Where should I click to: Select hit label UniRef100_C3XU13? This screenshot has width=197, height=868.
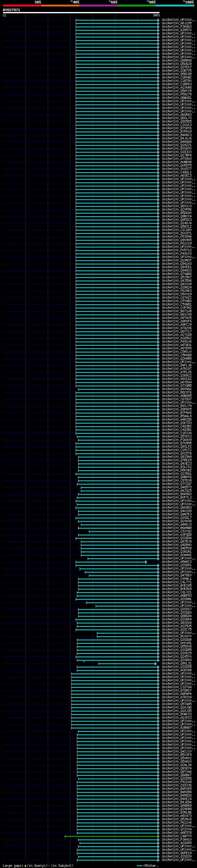(x=177, y=125)
